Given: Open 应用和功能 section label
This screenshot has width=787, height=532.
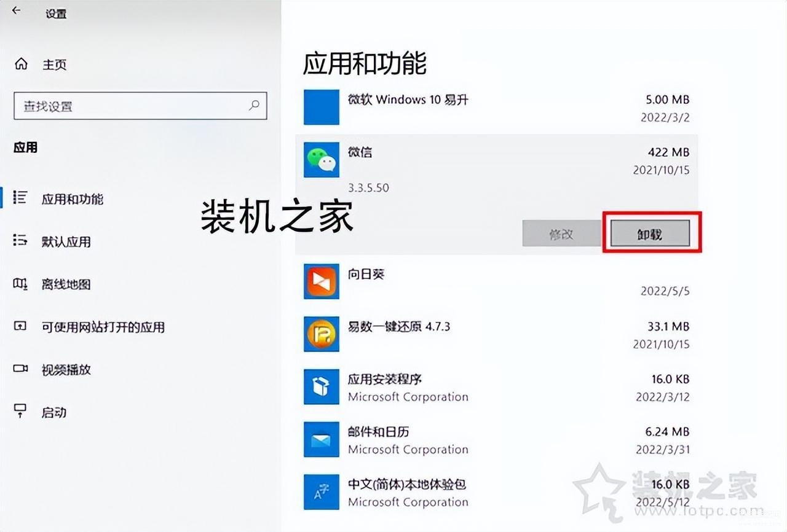Looking at the screenshot, I should [x=73, y=198].
